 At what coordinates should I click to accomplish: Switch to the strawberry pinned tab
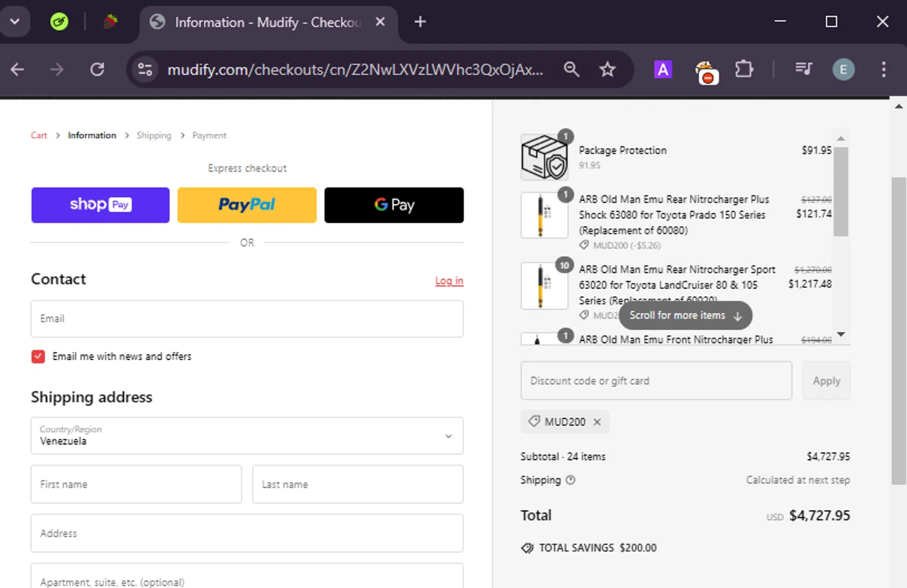pos(110,22)
